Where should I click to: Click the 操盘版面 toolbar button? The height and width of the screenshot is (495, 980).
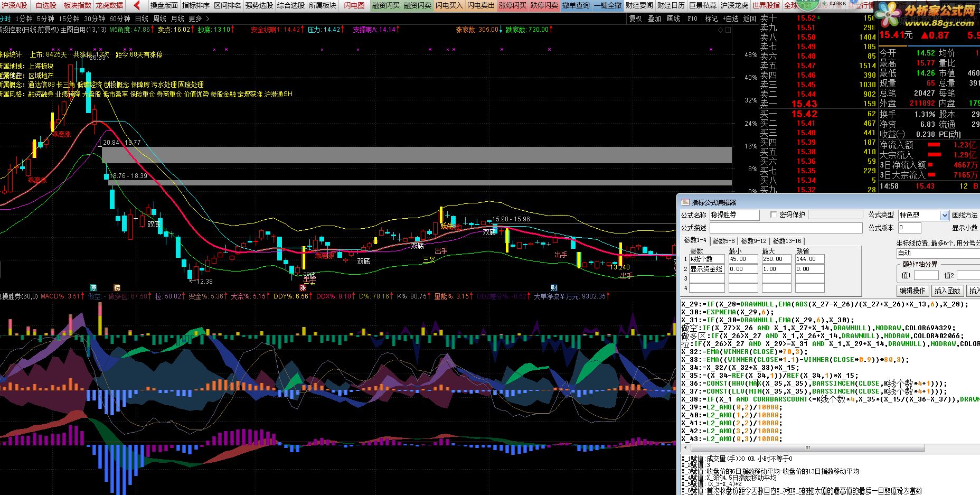(164, 5)
